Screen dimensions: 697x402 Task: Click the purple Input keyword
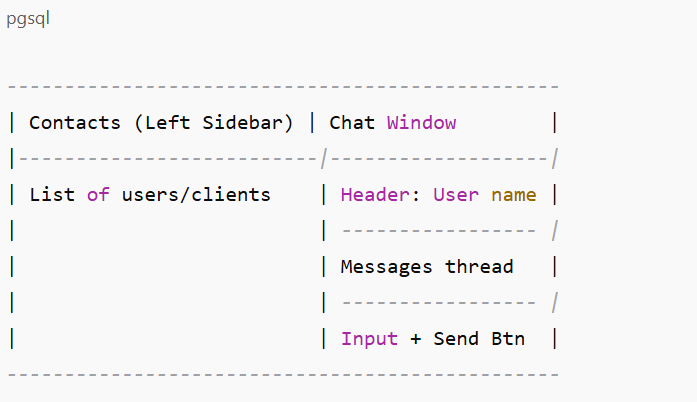tap(369, 338)
